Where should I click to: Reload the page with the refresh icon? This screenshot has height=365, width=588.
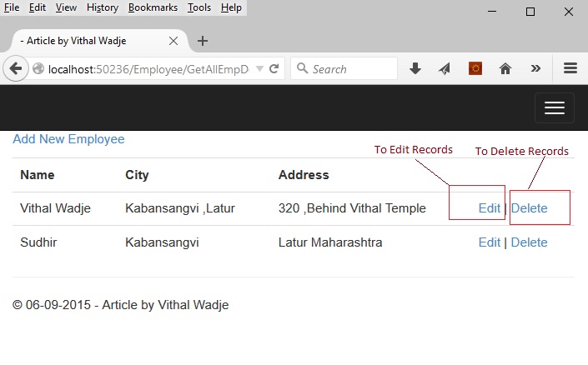[x=274, y=68]
